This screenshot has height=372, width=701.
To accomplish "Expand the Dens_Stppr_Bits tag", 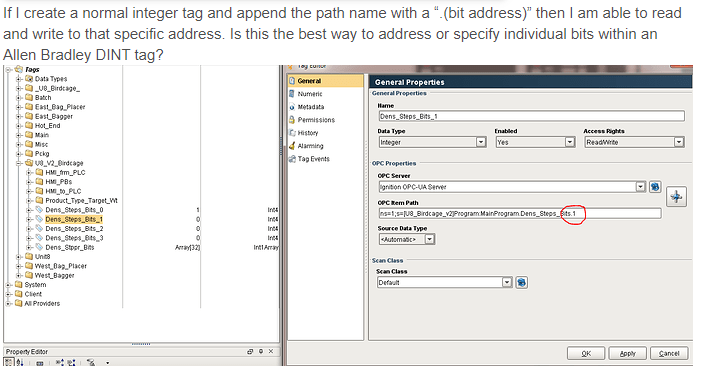I will click(29, 247).
